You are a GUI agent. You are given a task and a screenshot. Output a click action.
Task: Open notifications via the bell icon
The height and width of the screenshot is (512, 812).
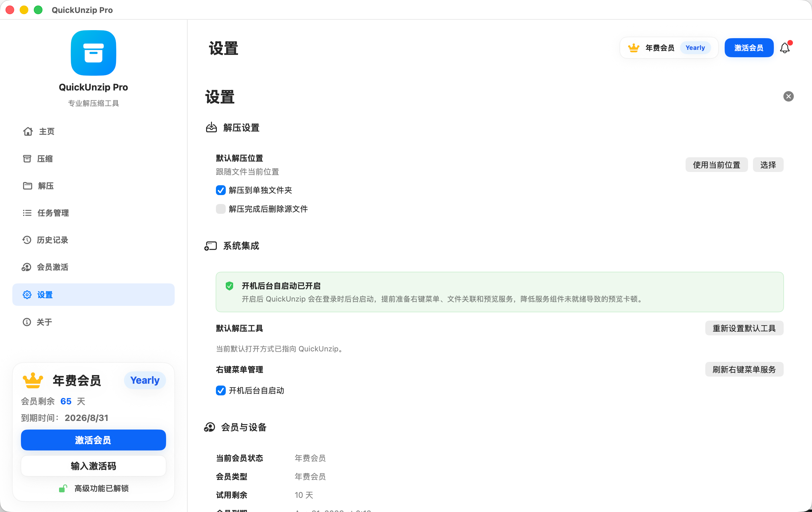click(x=785, y=48)
